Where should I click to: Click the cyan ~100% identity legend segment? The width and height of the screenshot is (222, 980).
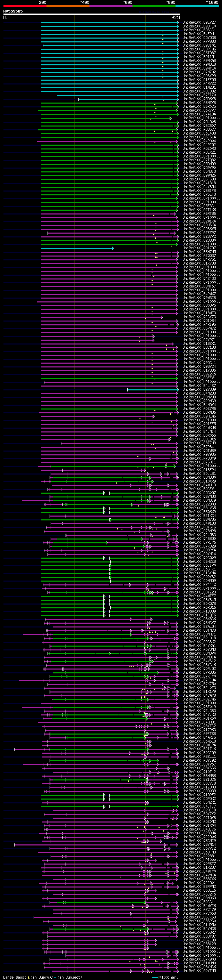click(197, 6)
